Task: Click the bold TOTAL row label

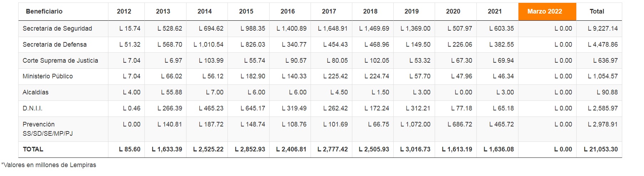Action: [33, 149]
